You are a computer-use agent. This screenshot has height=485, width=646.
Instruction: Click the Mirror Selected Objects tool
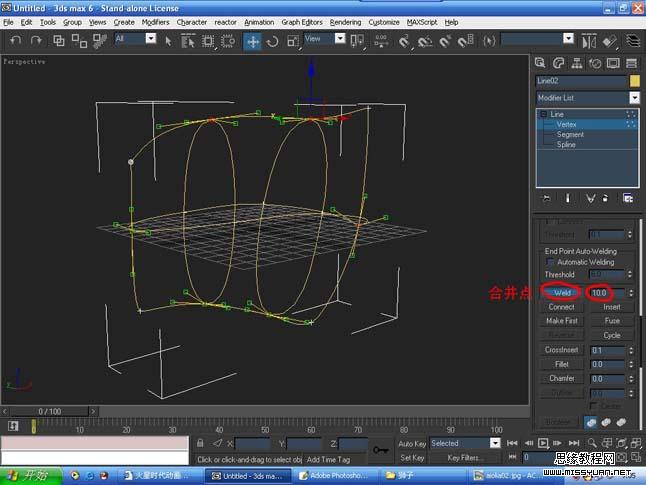coord(589,41)
